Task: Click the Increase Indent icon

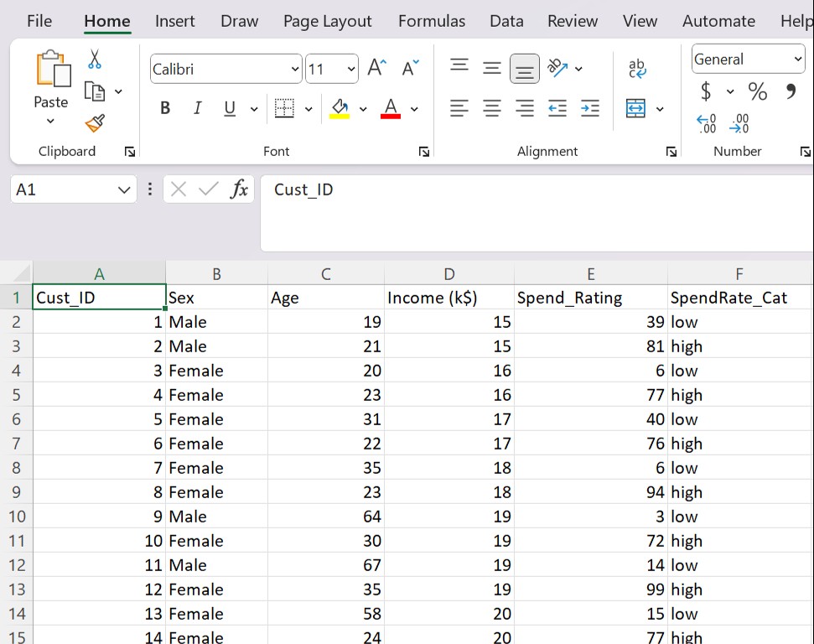Action: pos(590,108)
